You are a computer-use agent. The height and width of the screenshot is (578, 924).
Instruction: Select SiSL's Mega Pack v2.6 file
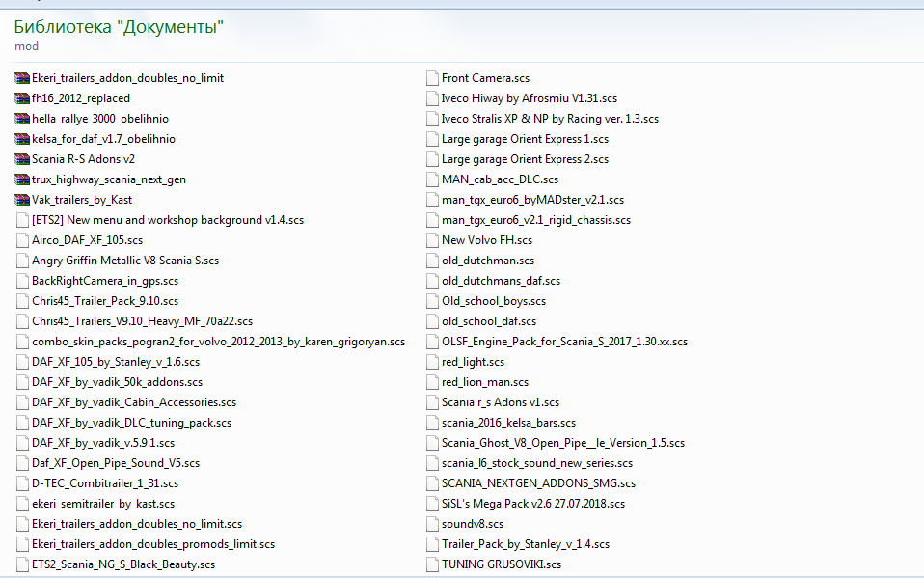(532, 504)
